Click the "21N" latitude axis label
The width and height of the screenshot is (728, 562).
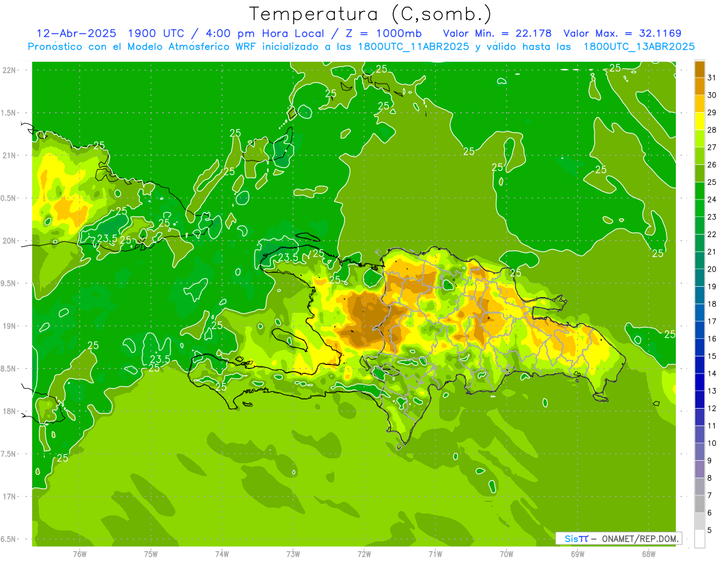[10, 156]
